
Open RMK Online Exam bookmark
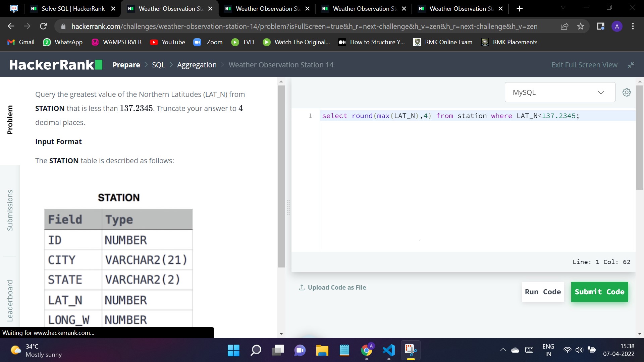pos(443,42)
